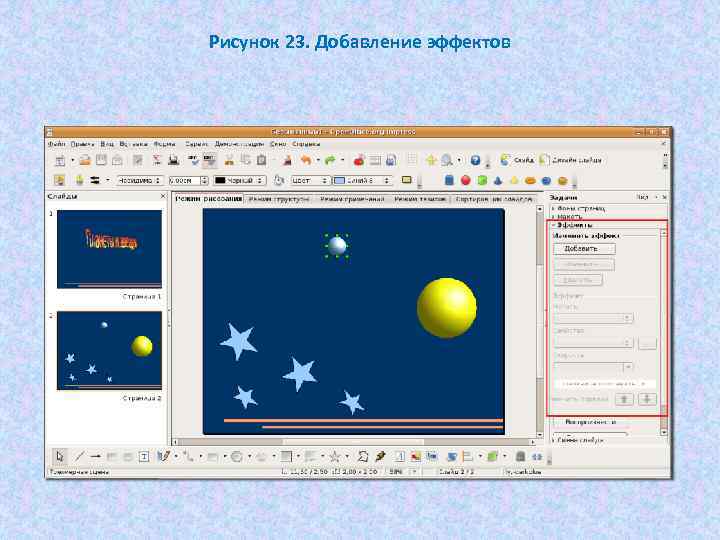
Task: Click the move effect up arrow button
Action: 624,399
